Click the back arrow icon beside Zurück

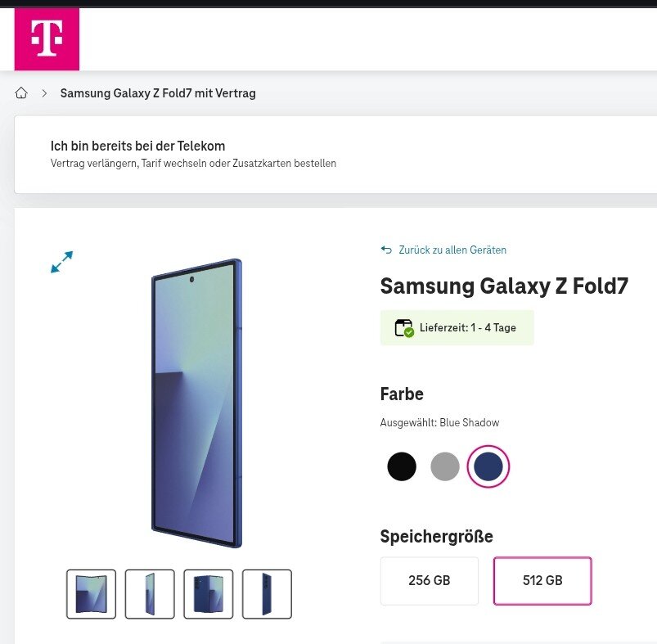(386, 250)
